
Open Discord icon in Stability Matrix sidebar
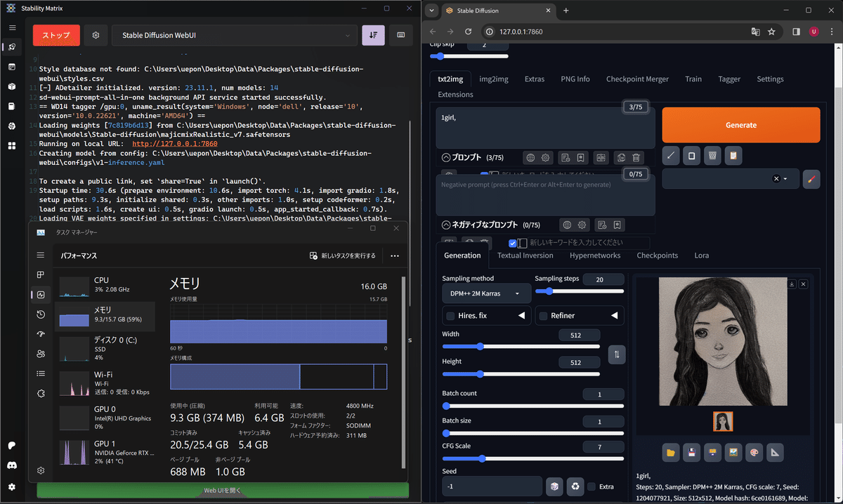click(12, 465)
